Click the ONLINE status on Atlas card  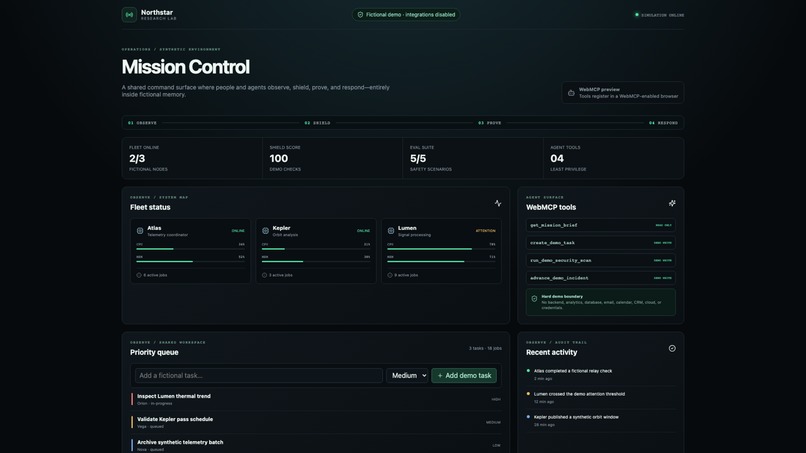coord(238,231)
